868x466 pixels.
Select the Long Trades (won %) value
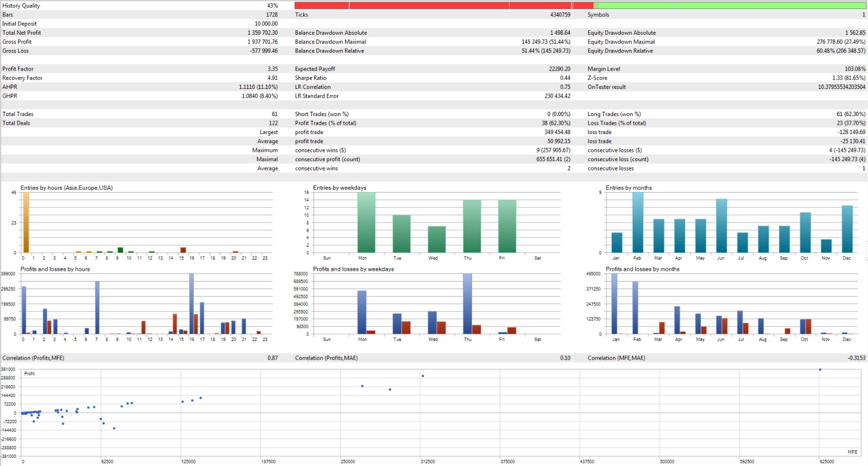tap(851, 114)
